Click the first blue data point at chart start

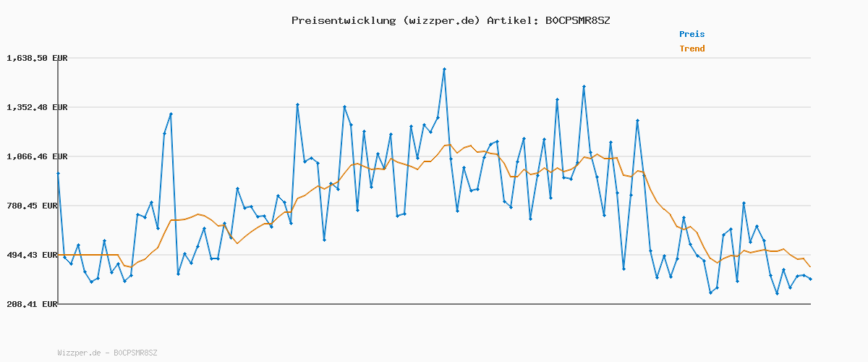coord(58,174)
